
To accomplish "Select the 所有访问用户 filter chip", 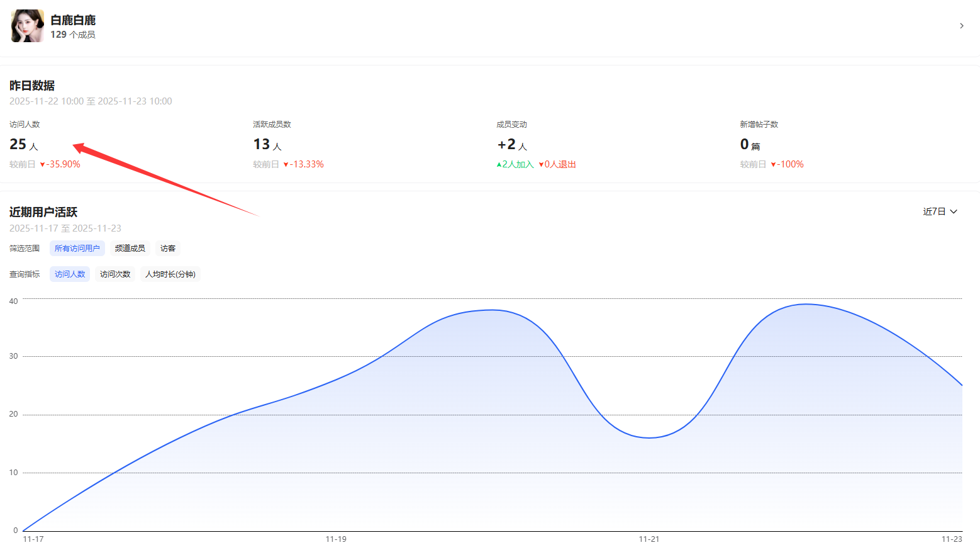I will coord(77,249).
